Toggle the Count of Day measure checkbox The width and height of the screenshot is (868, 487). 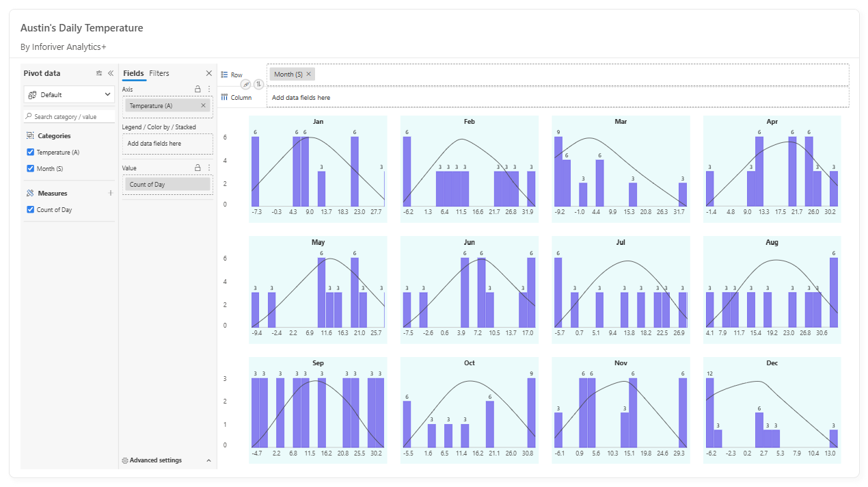pyautogui.click(x=30, y=210)
